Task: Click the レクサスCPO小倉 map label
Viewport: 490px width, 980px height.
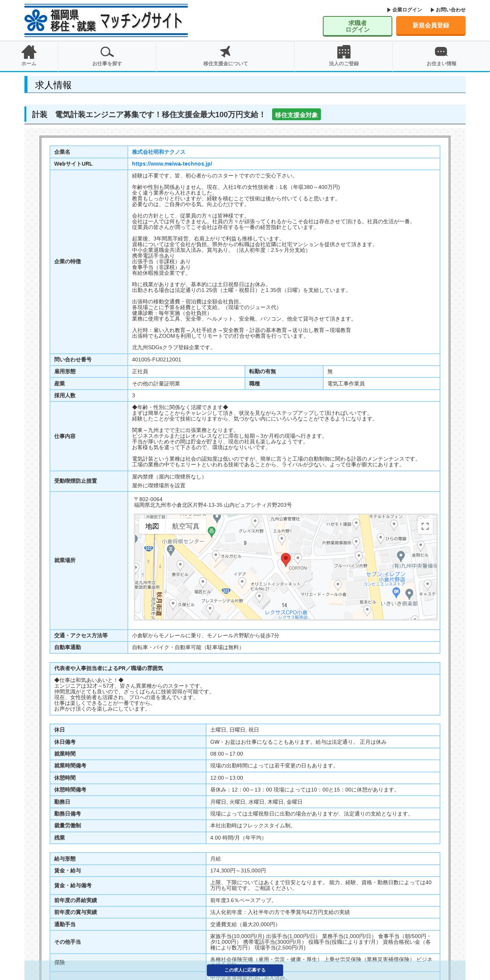Action: tap(286, 612)
